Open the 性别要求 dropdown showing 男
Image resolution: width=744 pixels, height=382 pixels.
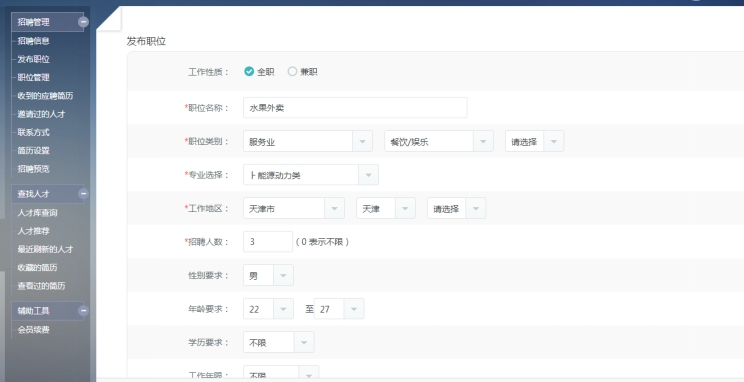(x=268, y=275)
